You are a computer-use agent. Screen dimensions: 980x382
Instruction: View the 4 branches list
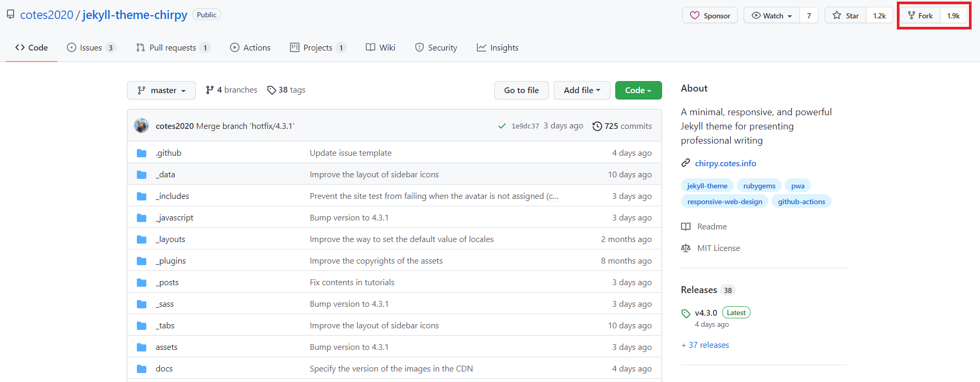232,90
